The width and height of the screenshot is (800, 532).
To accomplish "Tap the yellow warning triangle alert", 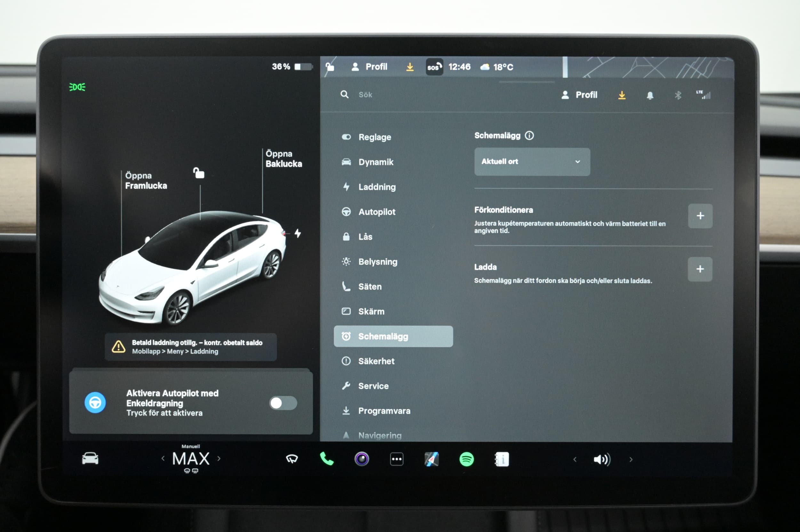I will (x=118, y=346).
